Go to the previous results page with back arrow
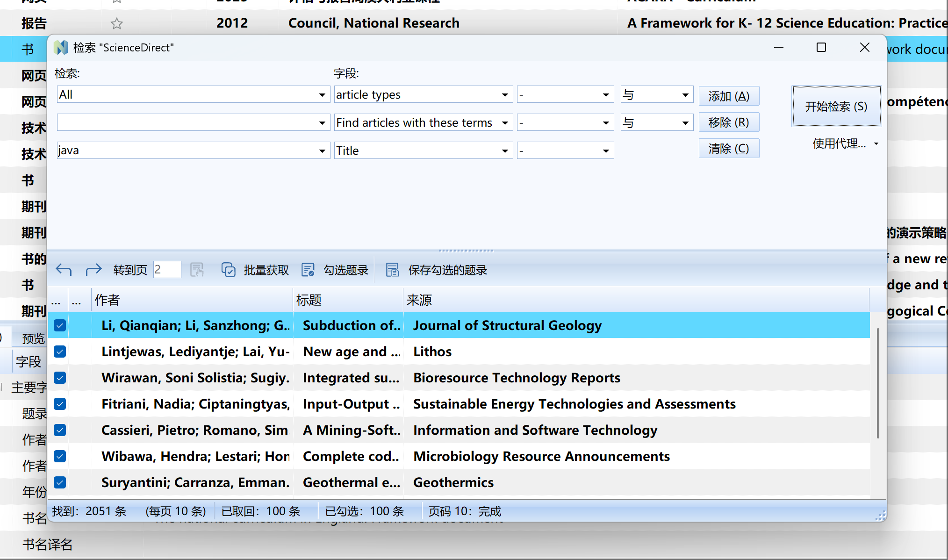948x560 pixels. coord(64,270)
